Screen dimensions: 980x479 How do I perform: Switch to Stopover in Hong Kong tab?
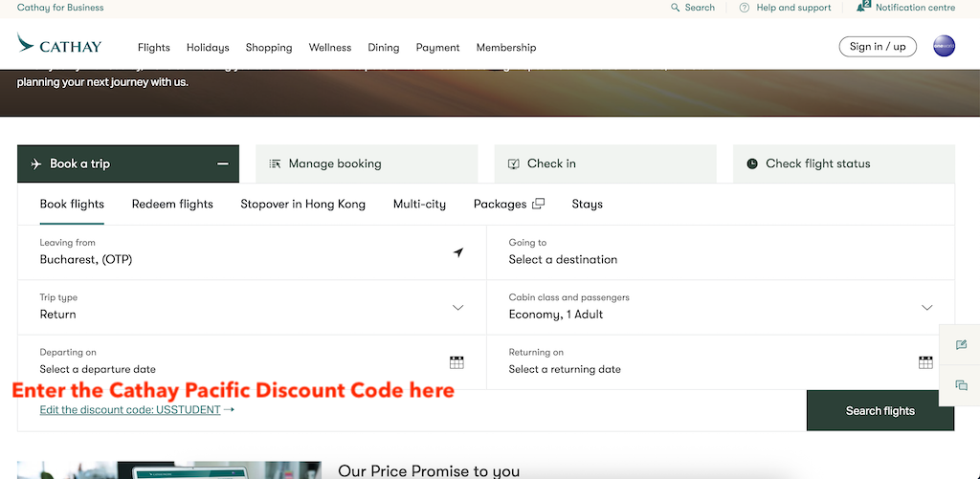pos(303,205)
